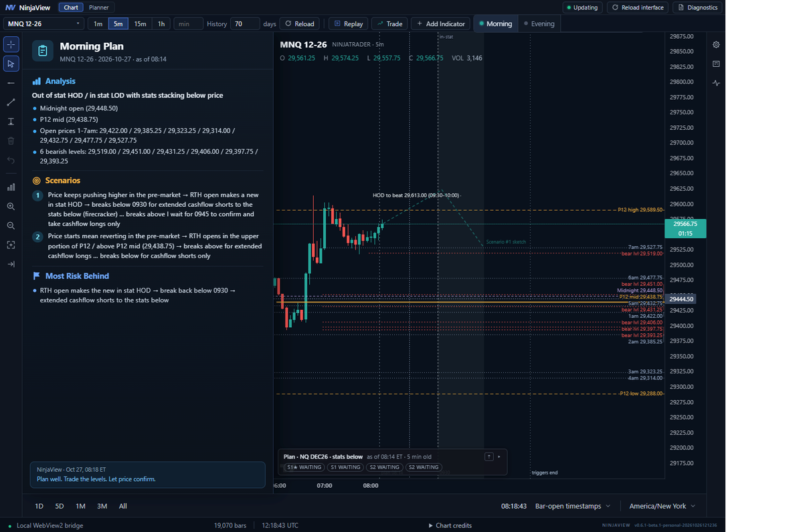Open Bar-open timestamps dropdown

coord(573,506)
